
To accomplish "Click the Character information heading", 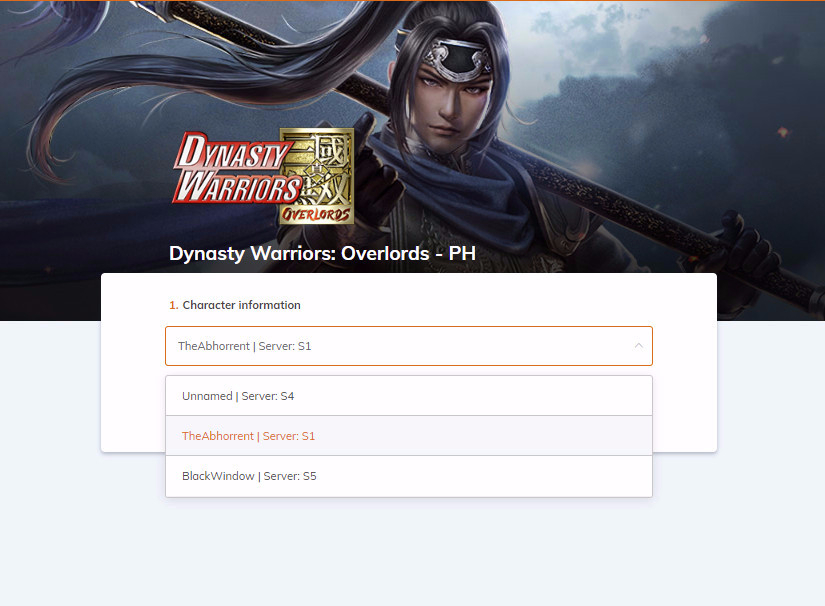I will (242, 305).
